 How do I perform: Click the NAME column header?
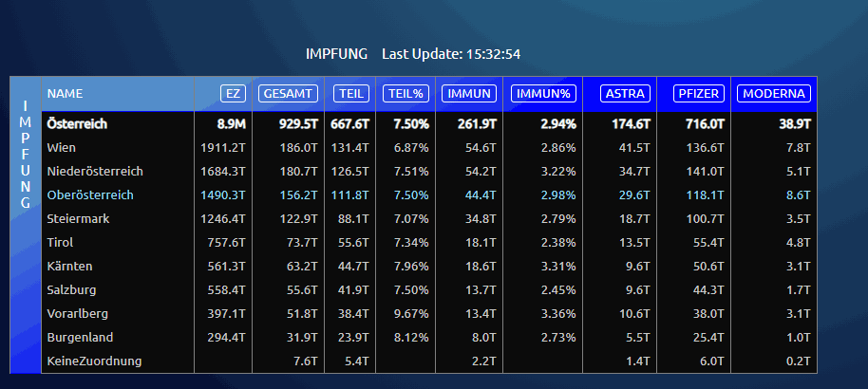[x=65, y=94]
